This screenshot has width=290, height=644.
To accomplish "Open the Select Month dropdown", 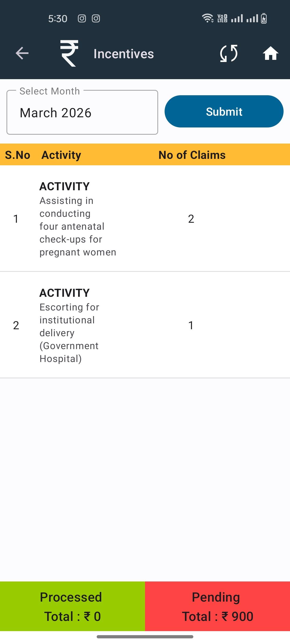I will 82,112.
